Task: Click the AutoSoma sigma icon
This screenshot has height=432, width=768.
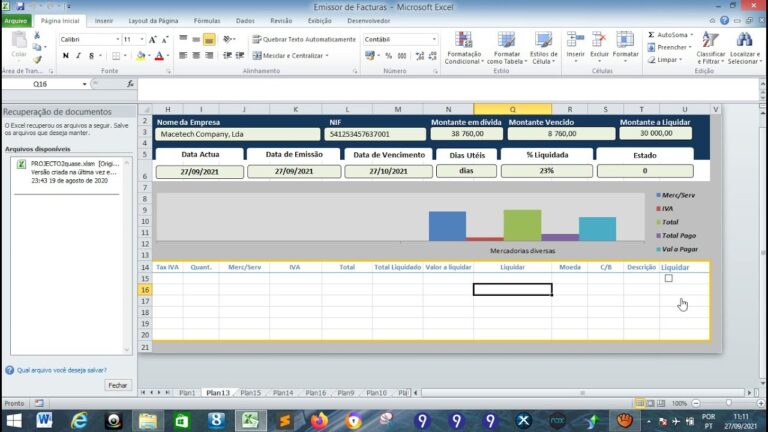Action: (651, 35)
